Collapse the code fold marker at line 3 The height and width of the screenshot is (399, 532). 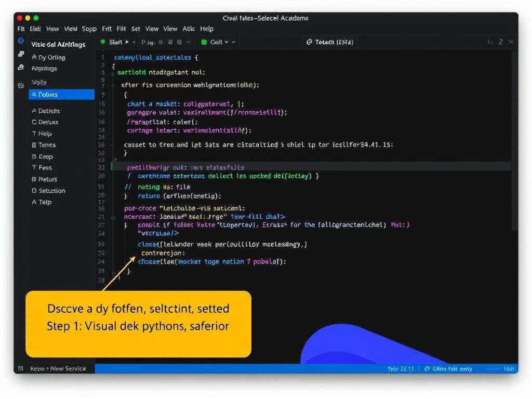point(112,73)
